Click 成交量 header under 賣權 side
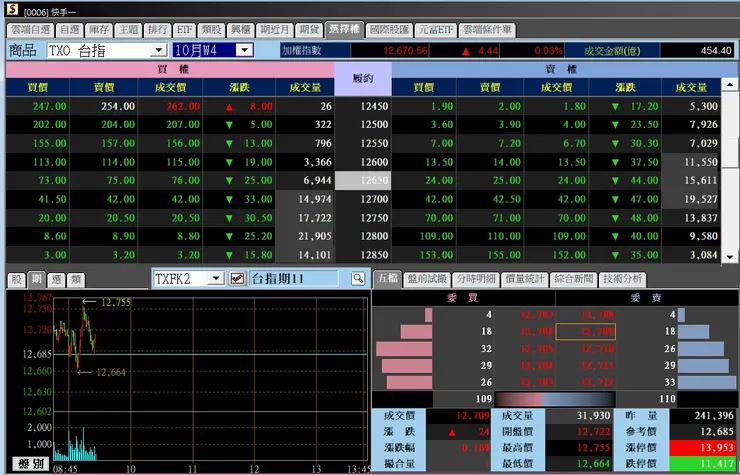Viewport: 740px width, 475px height. pos(691,87)
